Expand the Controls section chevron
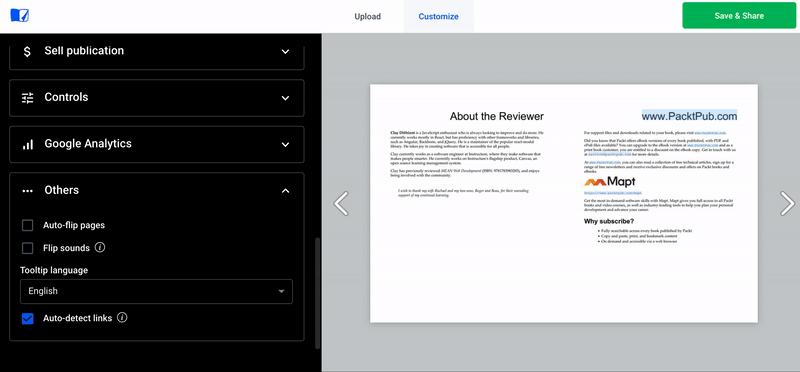 (286, 98)
